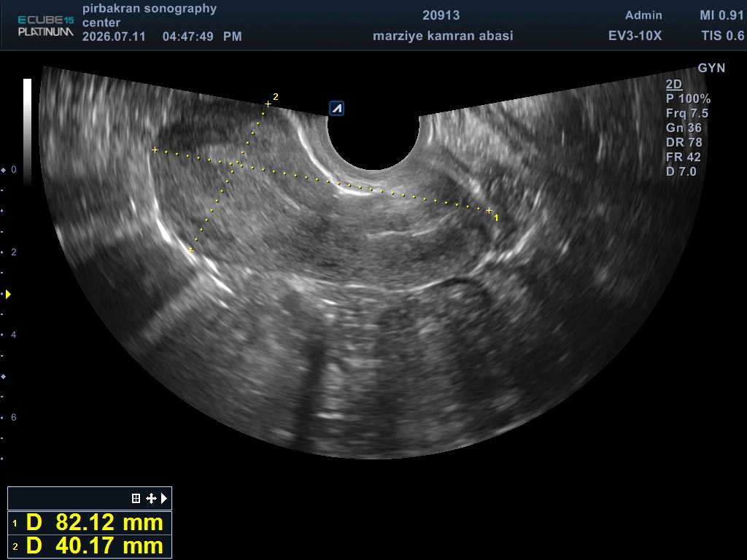747x560 pixels.
Task: Click the exam date 2026.07.11
Action: (x=114, y=36)
